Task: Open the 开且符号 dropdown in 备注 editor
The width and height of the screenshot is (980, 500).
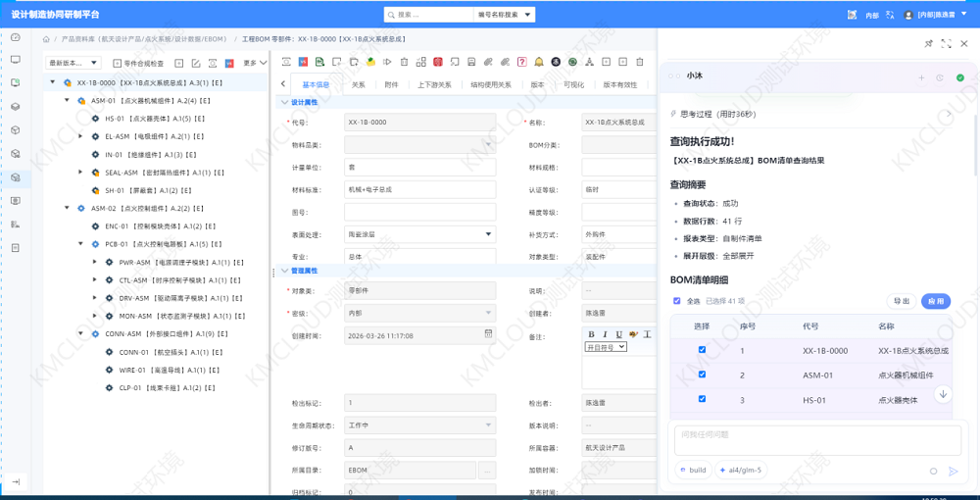Action: click(x=606, y=347)
